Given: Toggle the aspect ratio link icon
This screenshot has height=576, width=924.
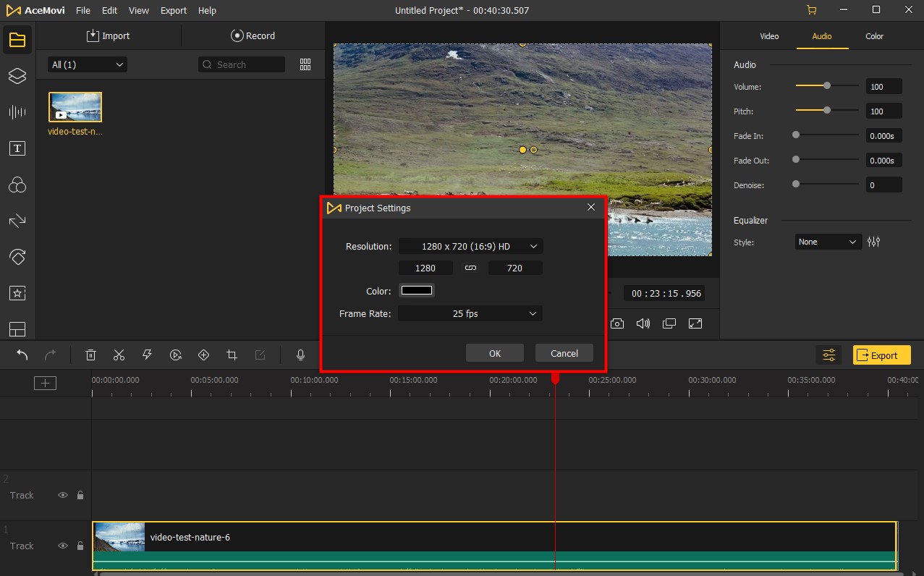Looking at the screenshot, I should pyautogui.click(x=470, y=268).
